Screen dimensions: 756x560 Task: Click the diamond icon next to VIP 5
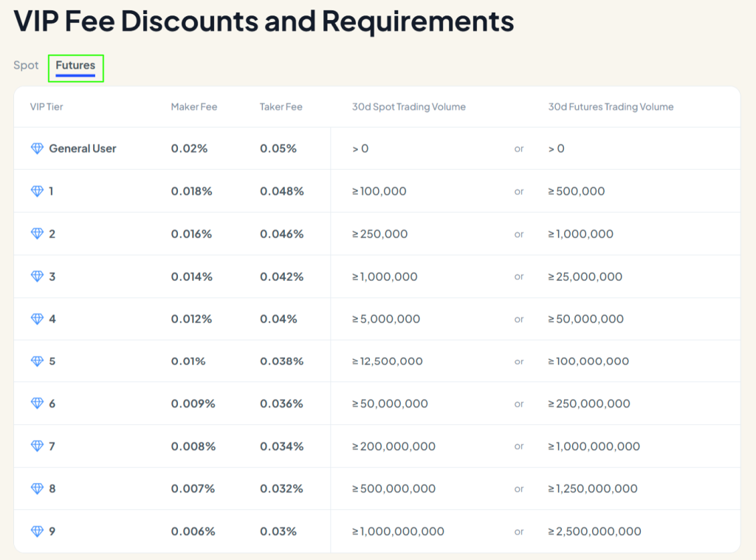pyautogui.click(x=36, y=361)
